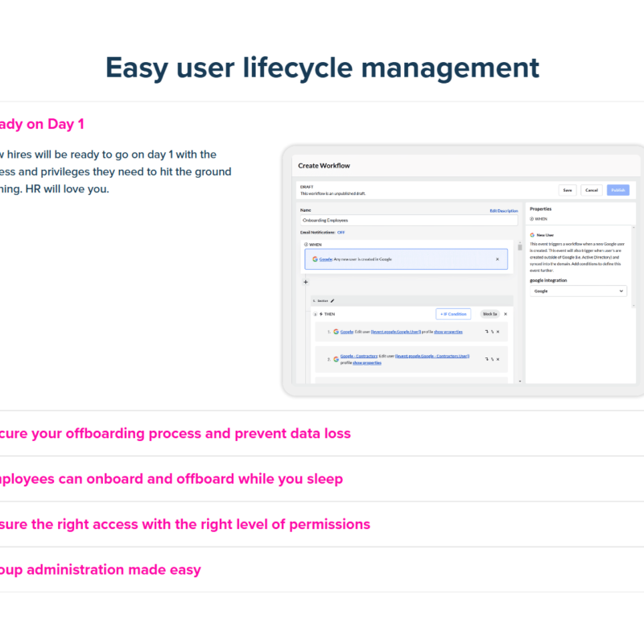Click the Google logo in the WHEN trigger

pos(315,259)
